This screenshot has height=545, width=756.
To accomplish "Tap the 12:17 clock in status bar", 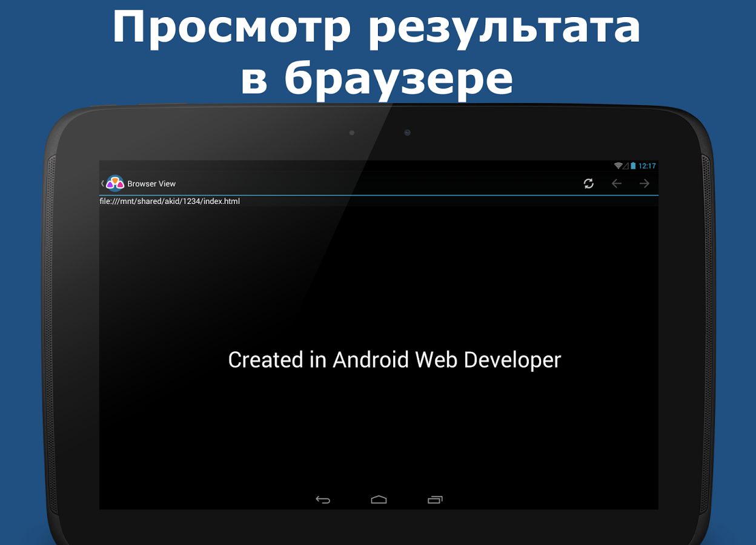I will (x=647, y=166).
